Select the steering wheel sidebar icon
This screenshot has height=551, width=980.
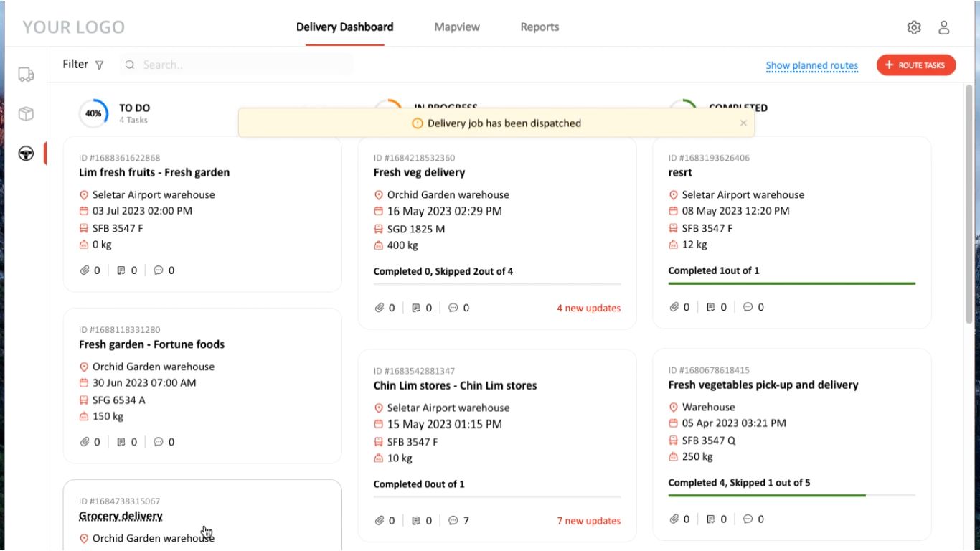(26, 153)
